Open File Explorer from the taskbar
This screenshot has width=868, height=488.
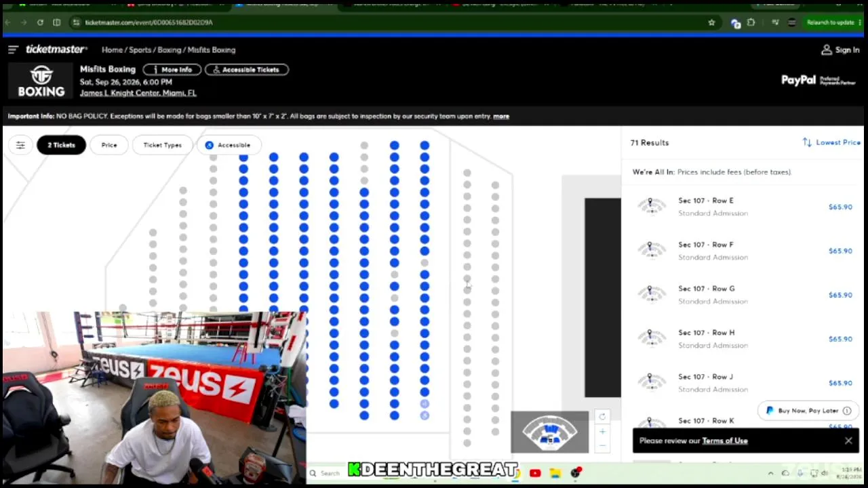(555, 473)
